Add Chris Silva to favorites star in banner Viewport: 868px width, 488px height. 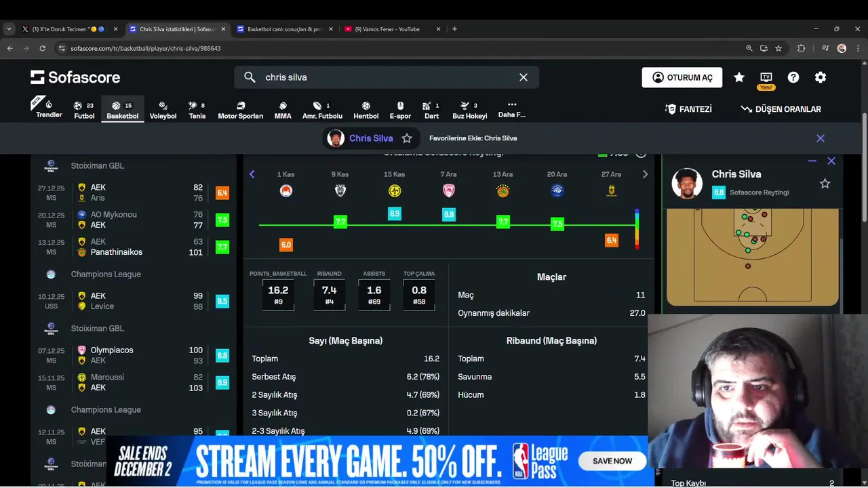[407, 138]
